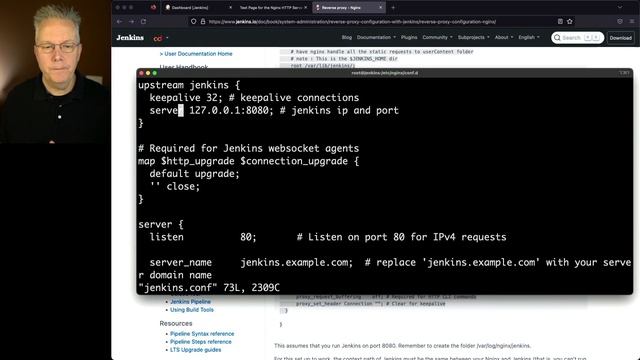
Task: Click 'upstream jenkins {' line in terminal
Action: (189, 85)
